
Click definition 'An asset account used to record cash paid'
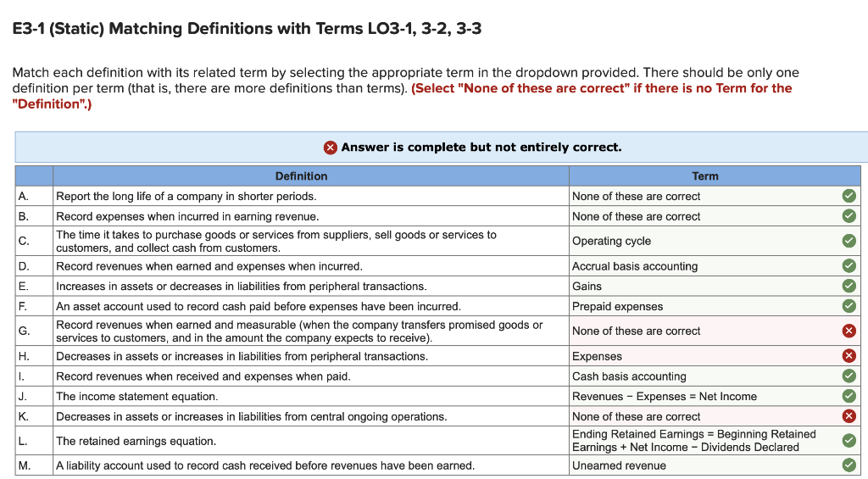[x=259, y=306]
